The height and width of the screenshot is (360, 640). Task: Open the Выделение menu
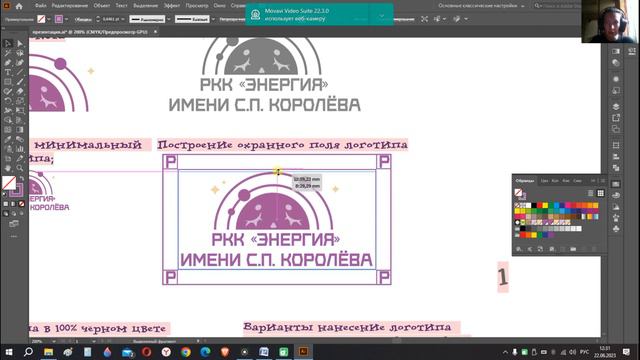click(145, 6)
